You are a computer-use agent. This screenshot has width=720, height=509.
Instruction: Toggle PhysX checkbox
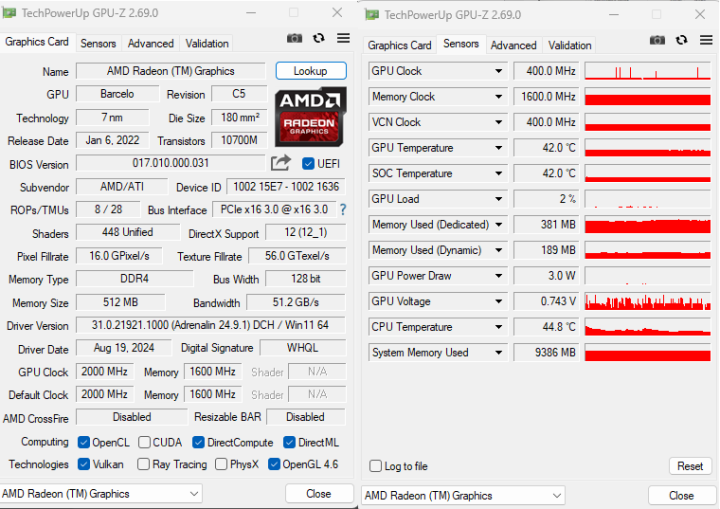(x=221, y=464)
